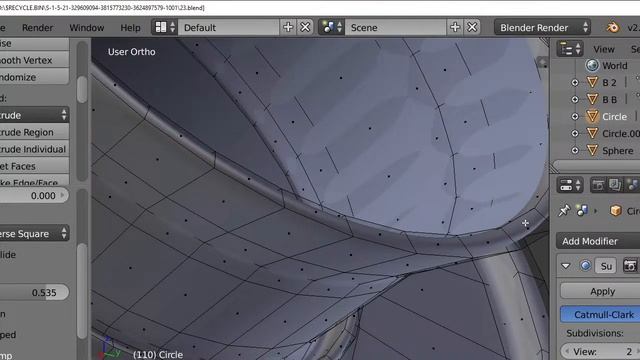Open the screen layout browse icon

[164, 27]
